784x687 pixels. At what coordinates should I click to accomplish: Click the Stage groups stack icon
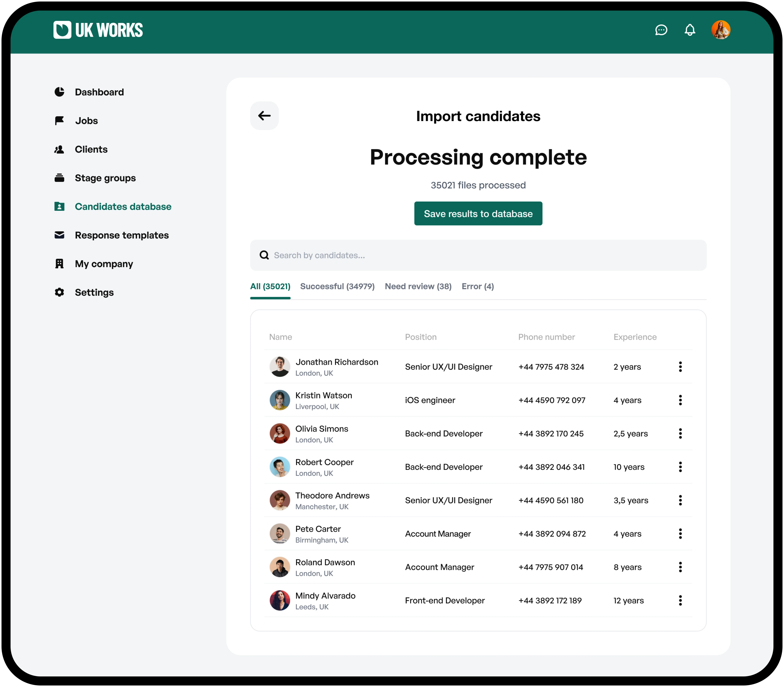click(59, 178)
